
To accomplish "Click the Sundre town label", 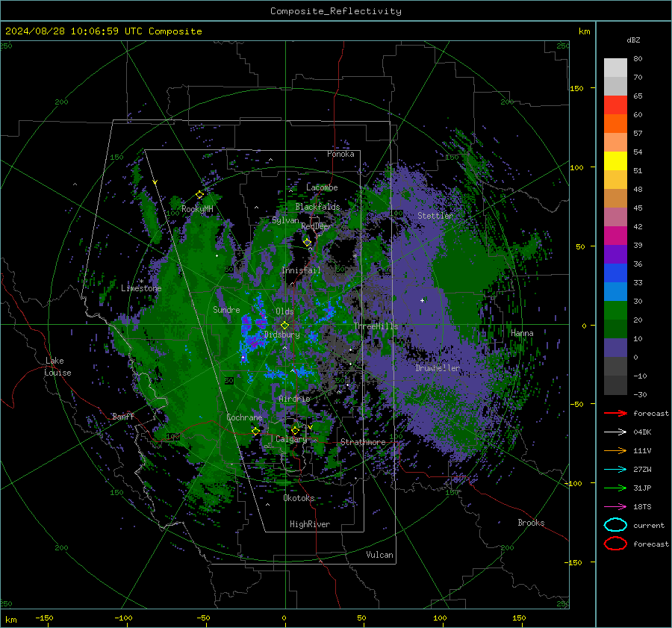I will [x=226, y=309].
